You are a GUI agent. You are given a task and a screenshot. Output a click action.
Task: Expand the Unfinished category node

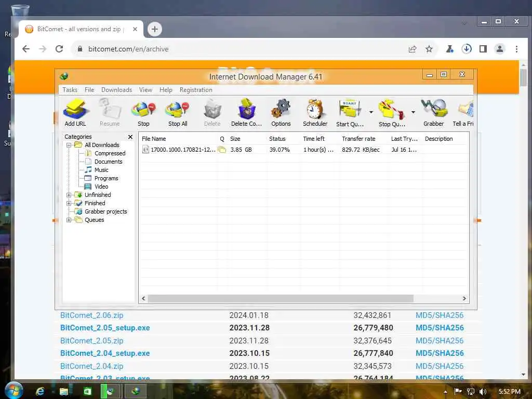[x=69, y=195]
